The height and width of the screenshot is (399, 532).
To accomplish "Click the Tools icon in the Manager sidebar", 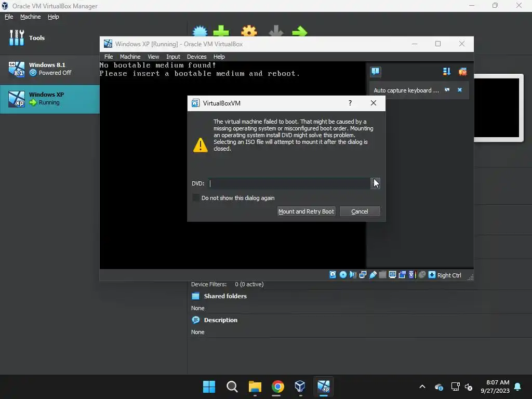I will (x=17, y=37).
